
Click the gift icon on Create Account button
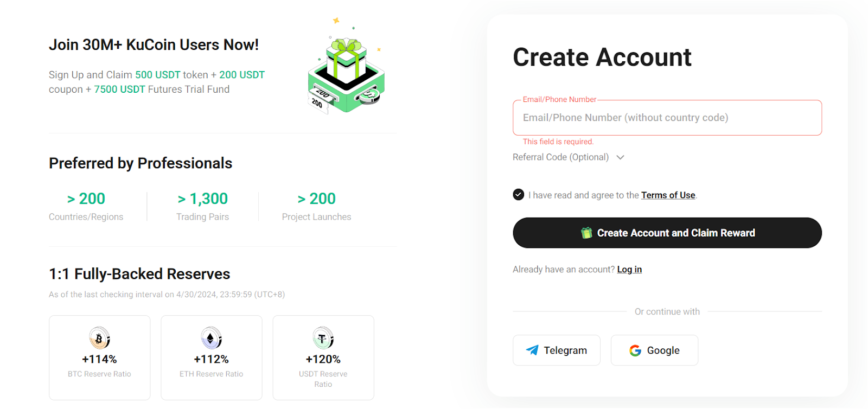point(586,233)
